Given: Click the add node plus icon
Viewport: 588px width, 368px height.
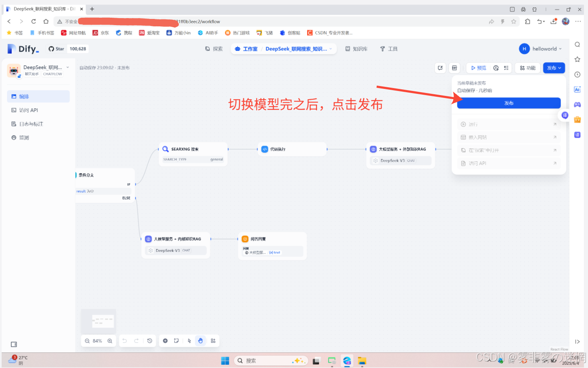Looking at the screenshot, I should (165, 341).
